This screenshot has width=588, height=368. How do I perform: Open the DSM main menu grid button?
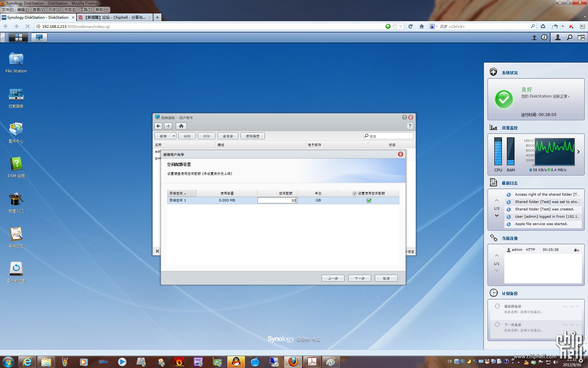(x=18, y=37)
